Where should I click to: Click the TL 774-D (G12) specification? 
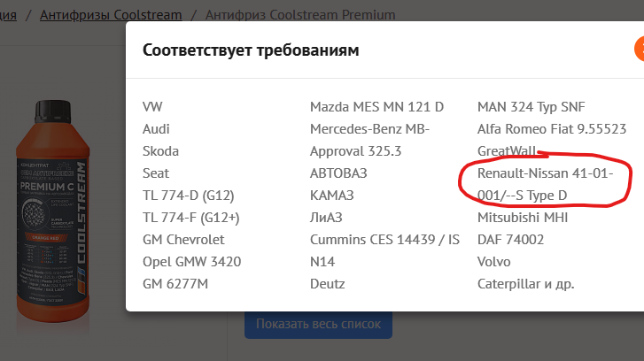click(x=188, y=196)
